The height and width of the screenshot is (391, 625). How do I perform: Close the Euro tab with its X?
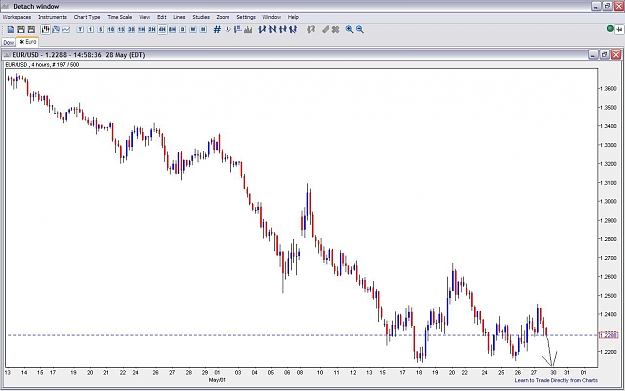pos(22,42)
